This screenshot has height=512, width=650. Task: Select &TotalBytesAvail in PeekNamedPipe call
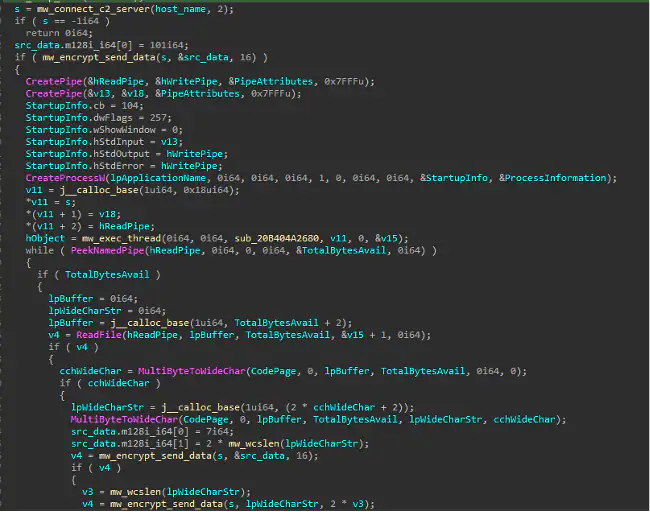(x=341, y=250)
